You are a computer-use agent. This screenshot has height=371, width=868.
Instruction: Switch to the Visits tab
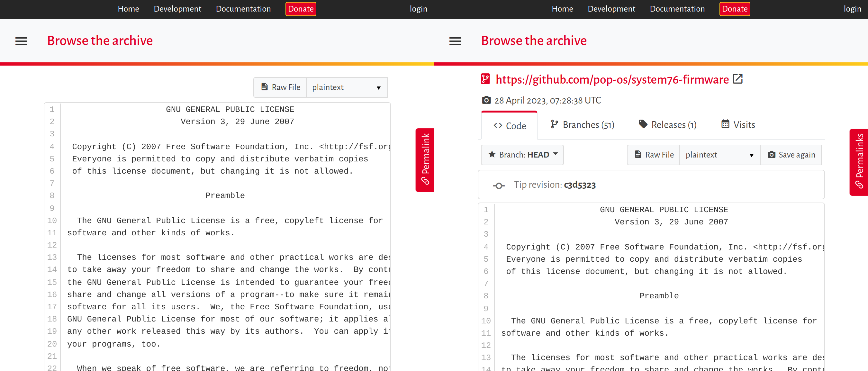click(738, 125)
